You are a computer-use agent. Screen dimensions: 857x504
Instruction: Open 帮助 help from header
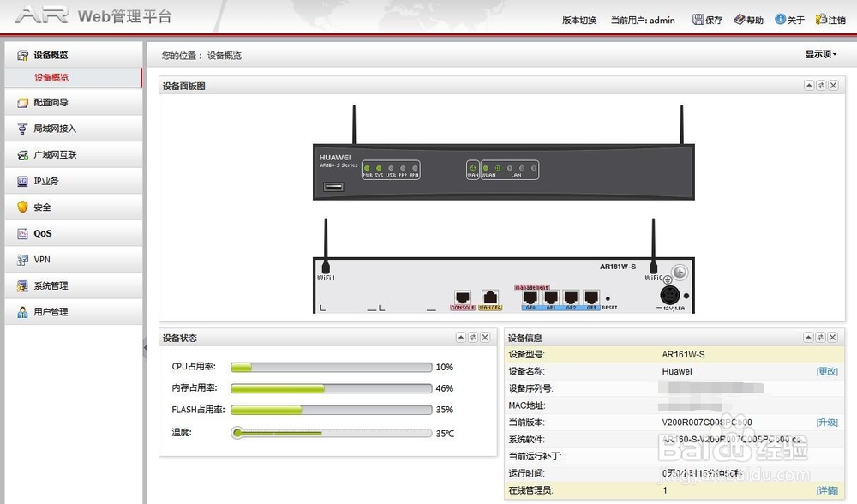coord(748,20)
